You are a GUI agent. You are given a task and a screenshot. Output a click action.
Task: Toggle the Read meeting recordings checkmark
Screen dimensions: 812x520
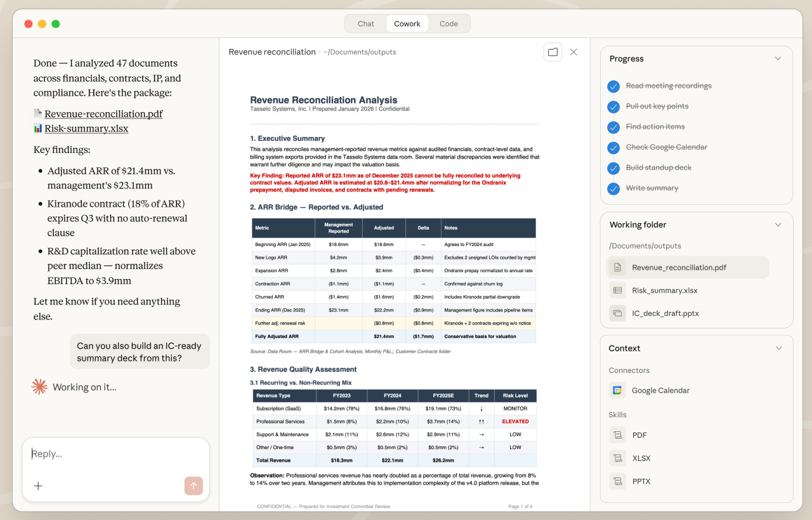pyautogui.click(x=613, y=86)
